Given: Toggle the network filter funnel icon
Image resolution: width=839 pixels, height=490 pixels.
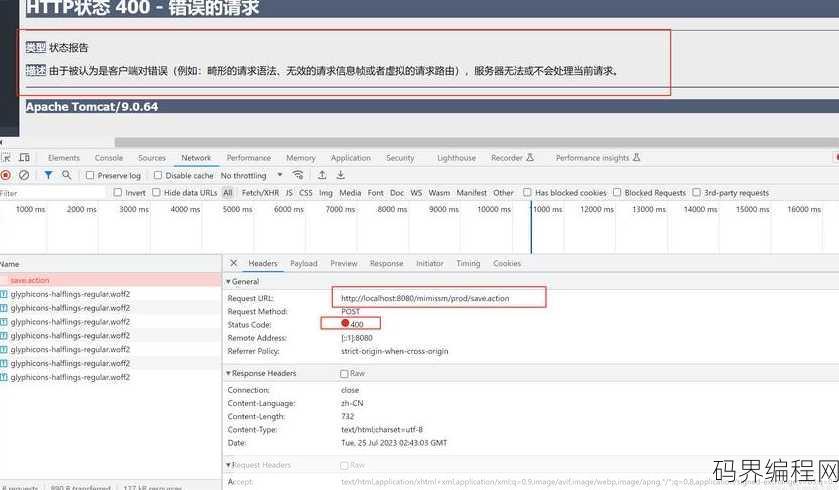Looking at the screenshot, I should (49, 175).
